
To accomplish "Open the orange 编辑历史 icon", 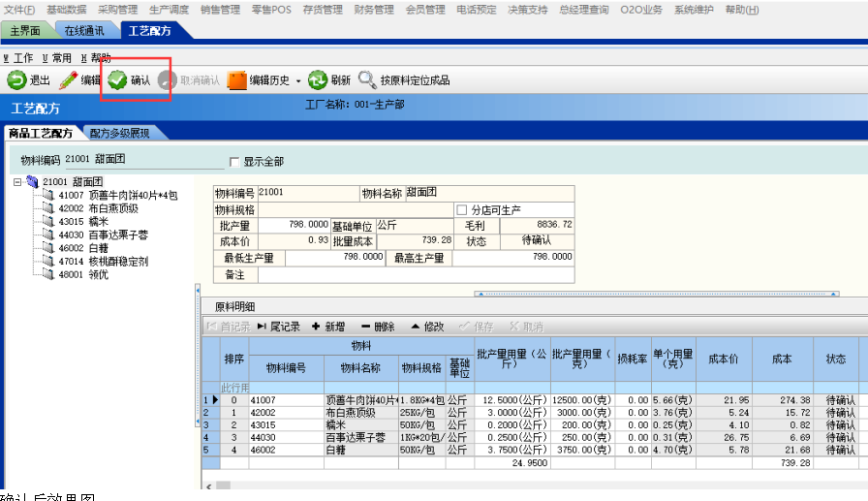I will [237, 80].
